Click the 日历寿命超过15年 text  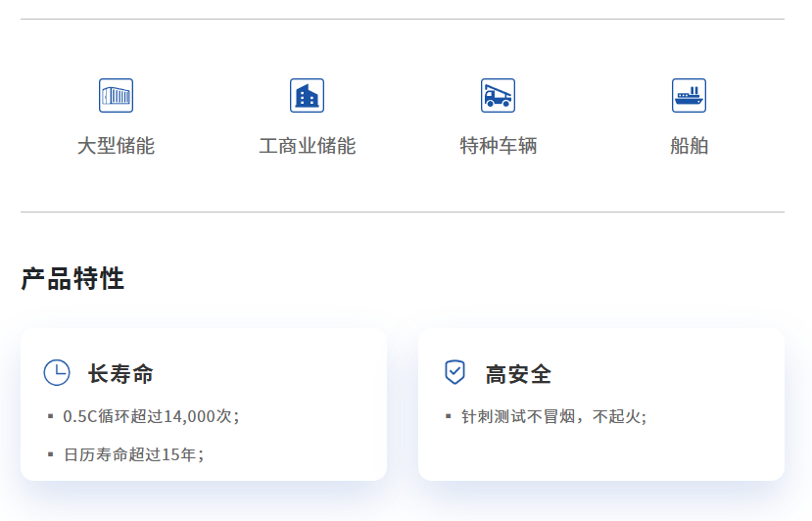pos(133,454)
